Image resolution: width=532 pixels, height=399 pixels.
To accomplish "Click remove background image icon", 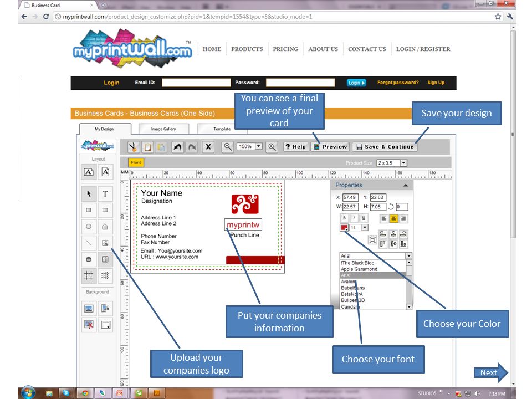I will coord(89,325).
